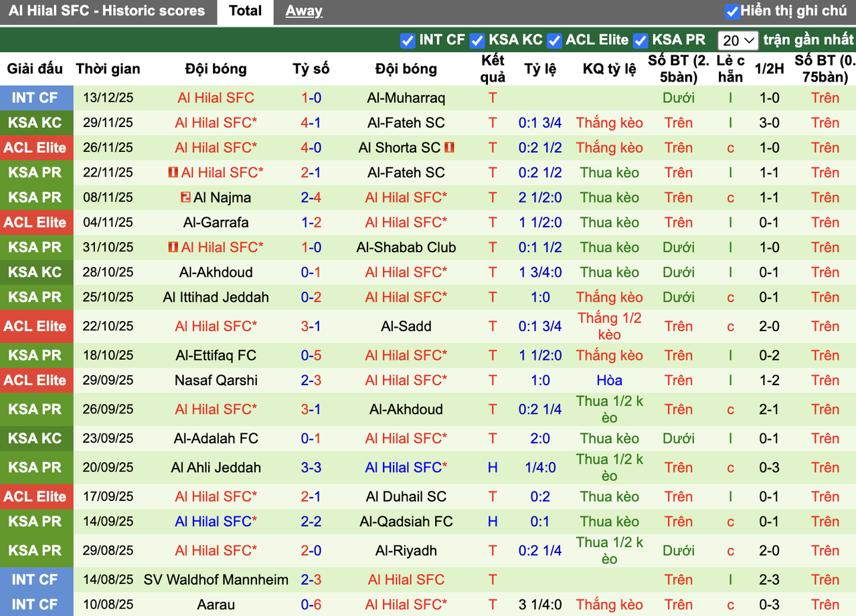The height and width of the screenshot is (616, 856).
Task: Click the KSA PR badge dated 22/11/25
Action: [x=36, y=173]
